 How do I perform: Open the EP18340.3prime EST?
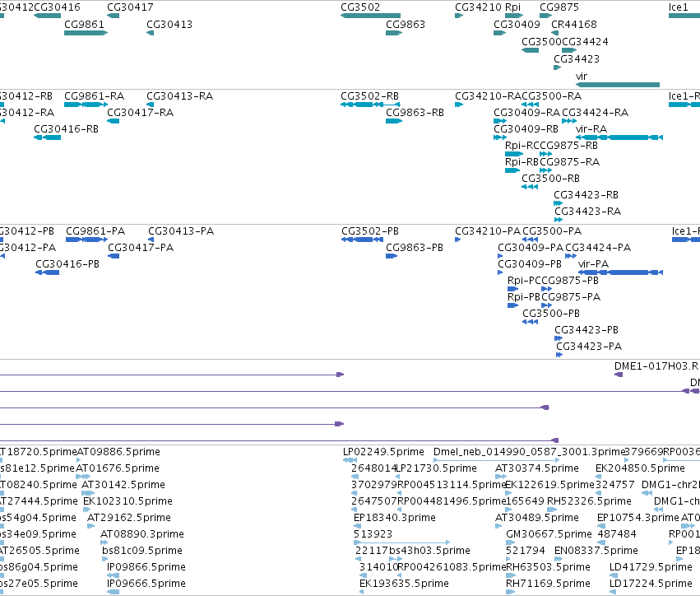click(358, 526)
